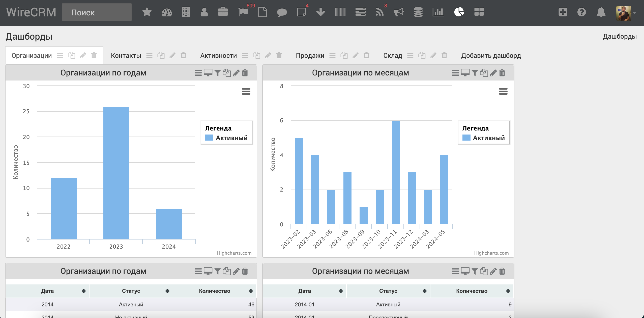Select the Организации dashboard tab
Image resolution: width=644 pixels, height=318 pixels.
32,56
